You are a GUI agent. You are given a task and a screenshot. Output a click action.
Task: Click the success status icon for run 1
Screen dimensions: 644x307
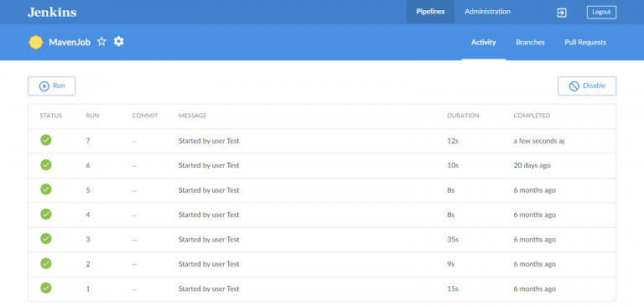pos(46,288)
